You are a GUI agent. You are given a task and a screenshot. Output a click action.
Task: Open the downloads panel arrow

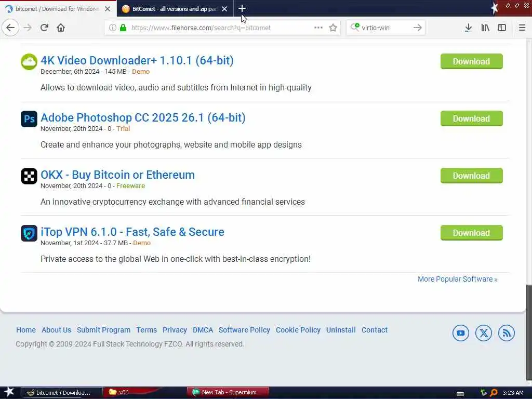tap(468, 28)
